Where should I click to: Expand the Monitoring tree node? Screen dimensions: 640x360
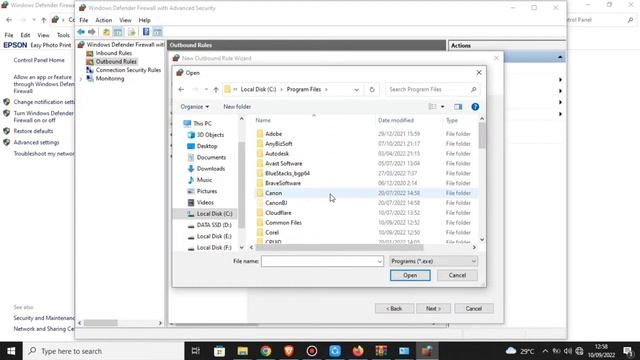(81, 79)
